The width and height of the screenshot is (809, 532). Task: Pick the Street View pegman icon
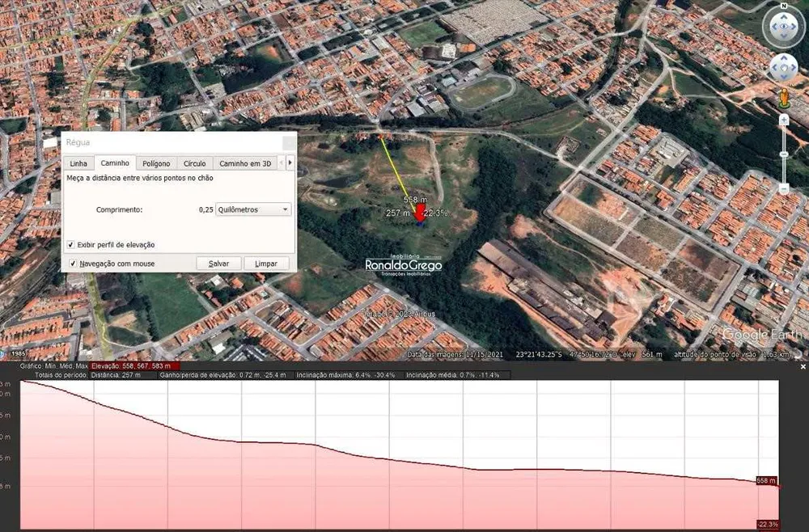(784, 98)
